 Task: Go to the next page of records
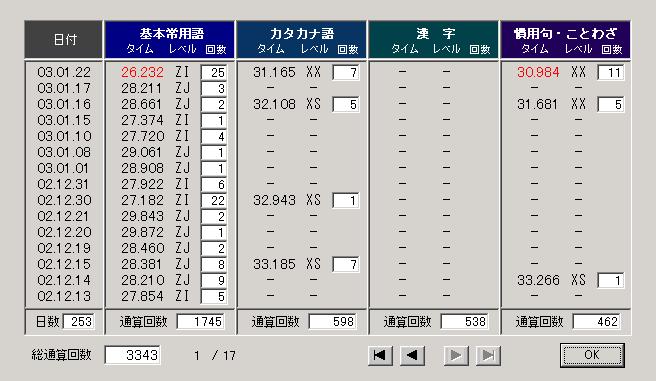click(x=456, y=355)
